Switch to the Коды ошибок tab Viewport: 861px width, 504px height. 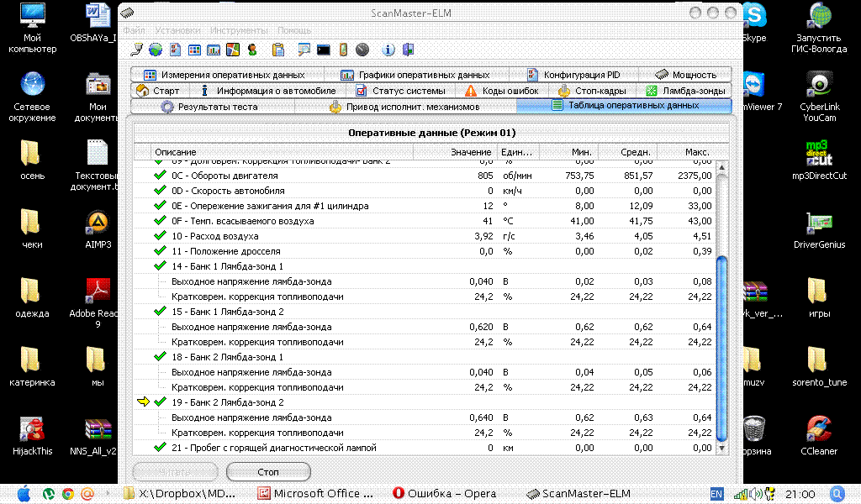click(502, 91)
